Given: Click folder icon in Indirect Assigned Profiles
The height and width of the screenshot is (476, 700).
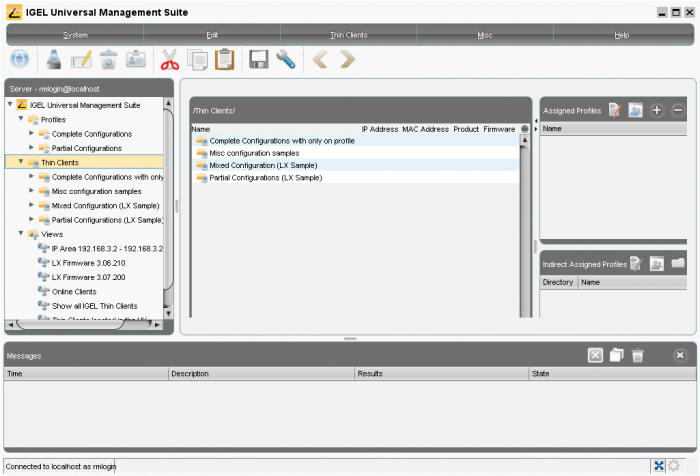Looking at the screenshot, I should (x=678, y=263).
